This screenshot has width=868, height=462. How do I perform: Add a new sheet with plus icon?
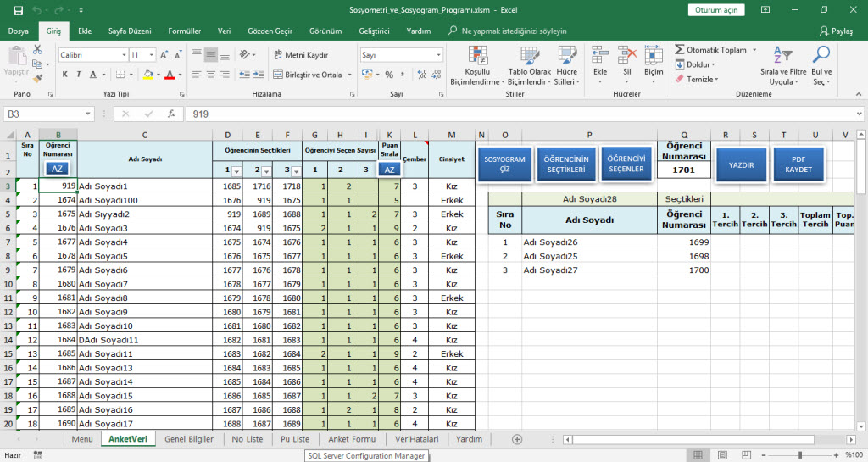pos(517,439)
